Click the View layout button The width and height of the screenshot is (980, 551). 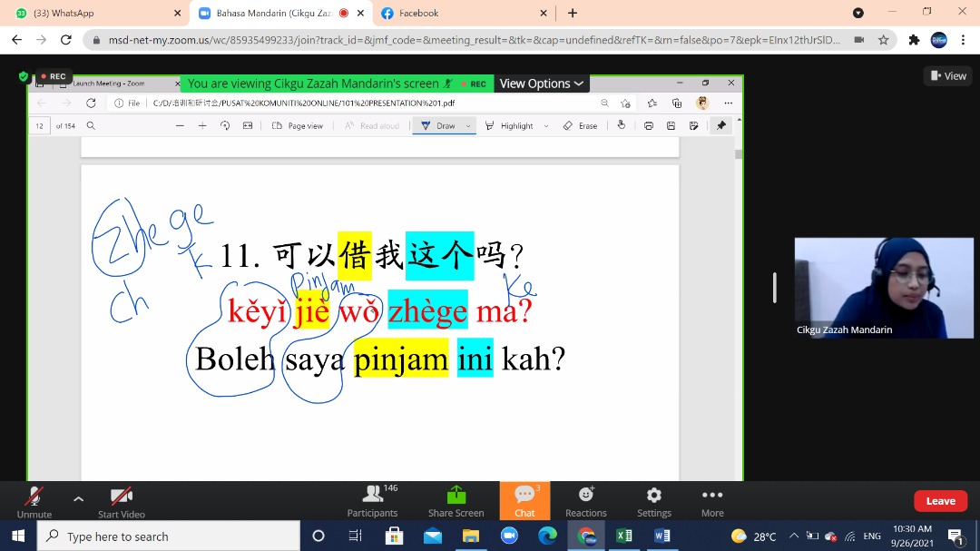(947, 76)
